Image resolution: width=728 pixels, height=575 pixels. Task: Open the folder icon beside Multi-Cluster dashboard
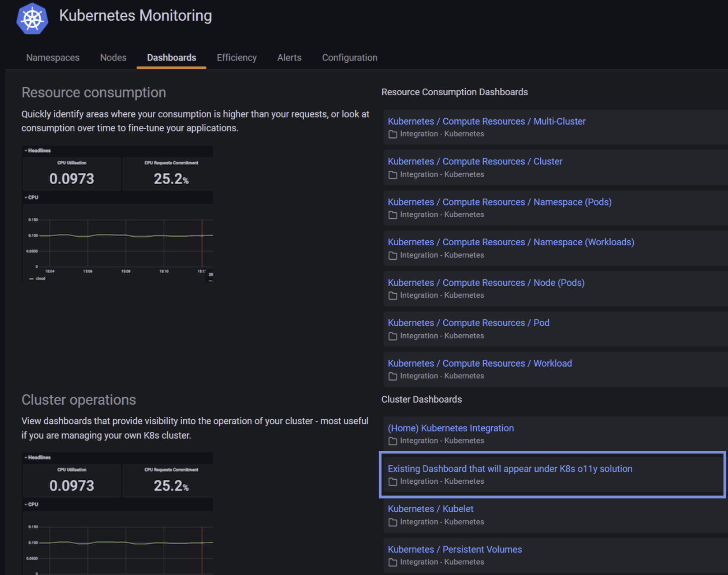click(392, 134)
